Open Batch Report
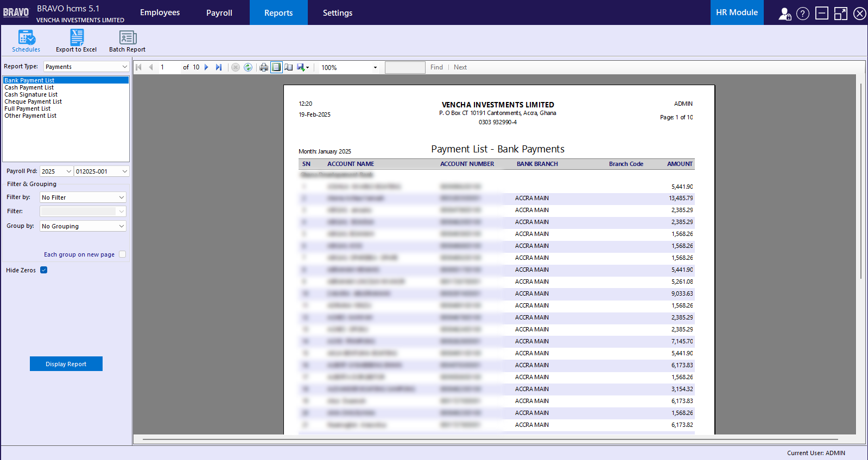 click(x=127, y=41)
